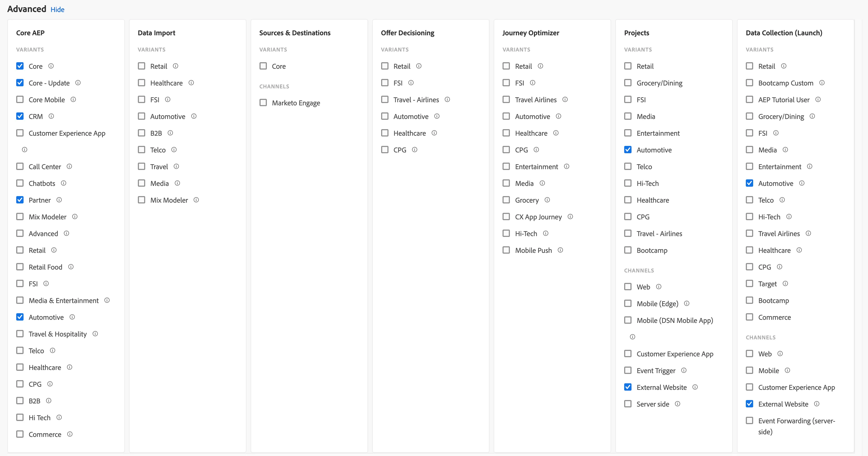The image size is (868, 456).
Task: Click info icon next to Travel & Hospitality
Action: [95, 333]
